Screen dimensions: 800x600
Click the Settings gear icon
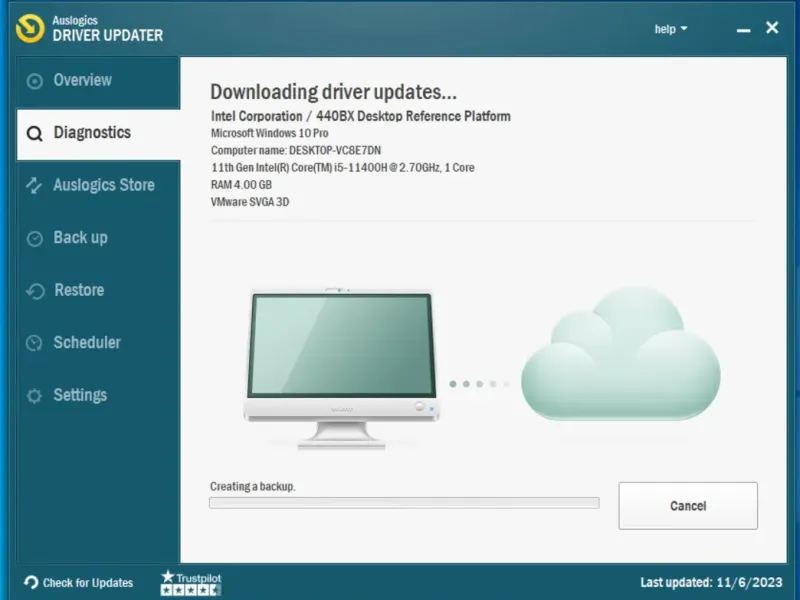(34, 395)
